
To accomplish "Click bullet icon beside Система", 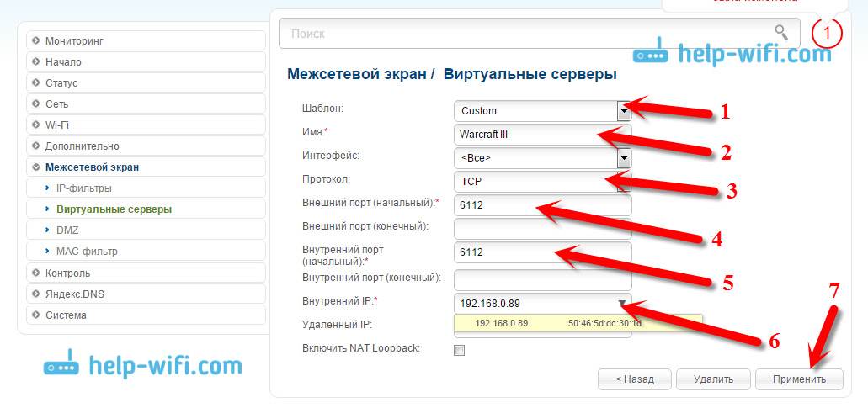I will 36,315.
